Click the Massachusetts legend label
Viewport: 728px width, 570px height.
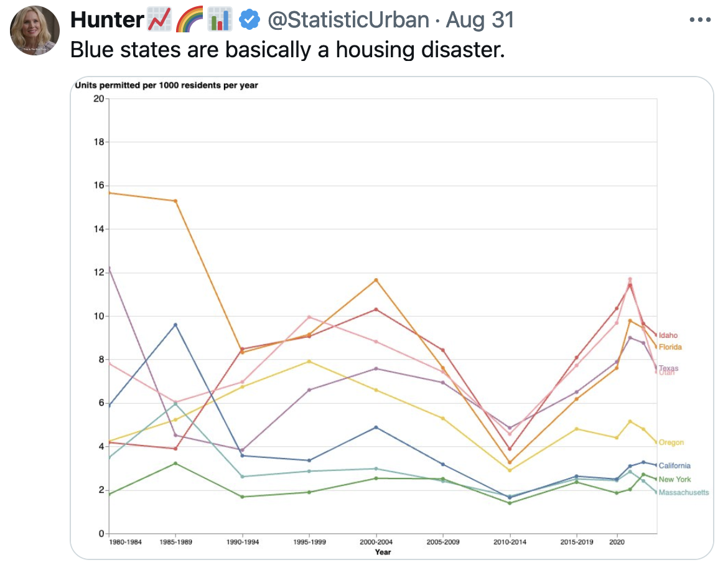683,492
